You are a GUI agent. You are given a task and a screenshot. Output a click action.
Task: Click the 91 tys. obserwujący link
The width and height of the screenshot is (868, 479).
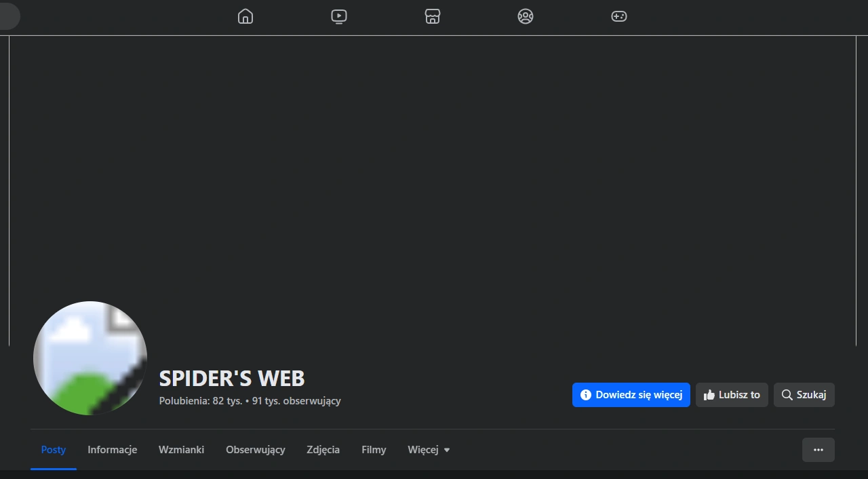[x=296, y=401]
